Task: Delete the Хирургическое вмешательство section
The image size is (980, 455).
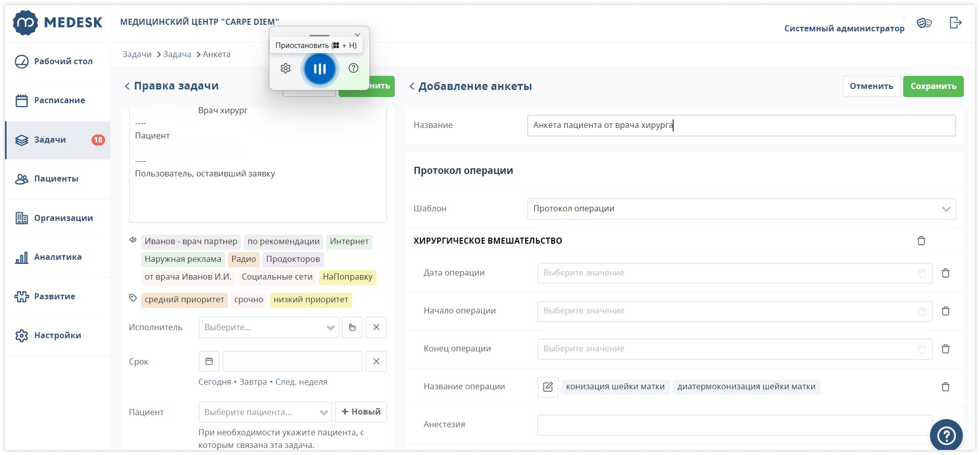Action: [921, 241]
